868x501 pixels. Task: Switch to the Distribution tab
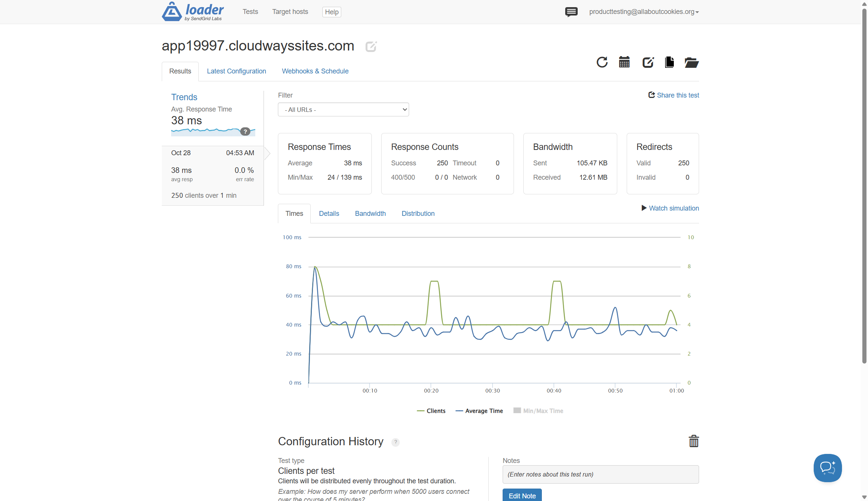pos(418,213)
